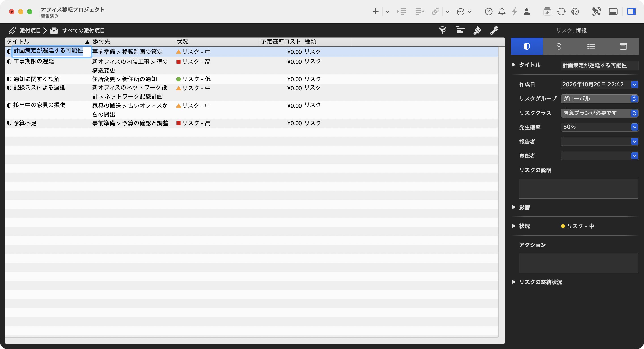Expand the タイトル disclosure triangle

click(x=513, y=65)
